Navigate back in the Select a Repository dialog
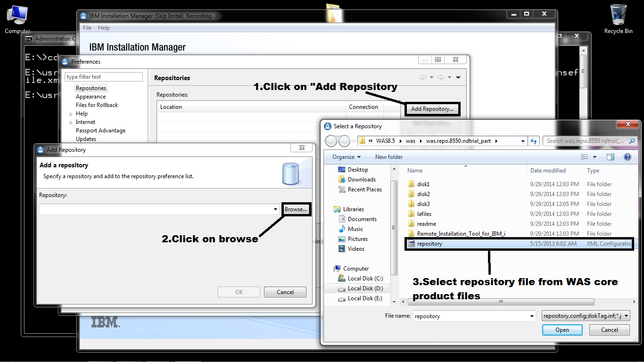644x362 pixels. pos(331,140)
